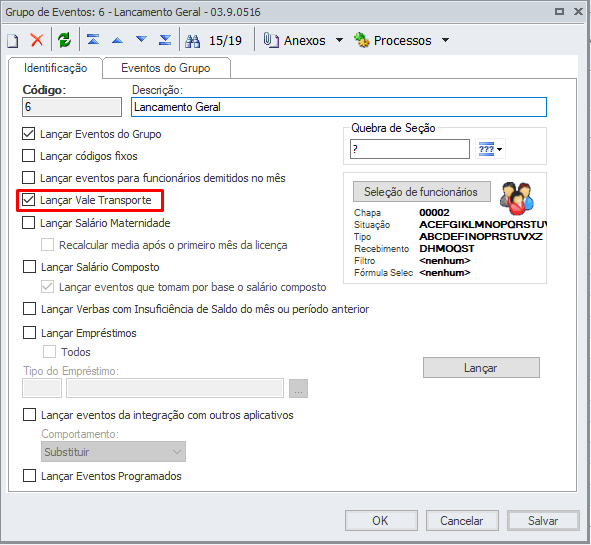Image resolution: width=591 pixels, height=545 pixels.
Task: Click the Situação value ACEFGIKLMNOPQRSTU
Action: tap(482, 225)
